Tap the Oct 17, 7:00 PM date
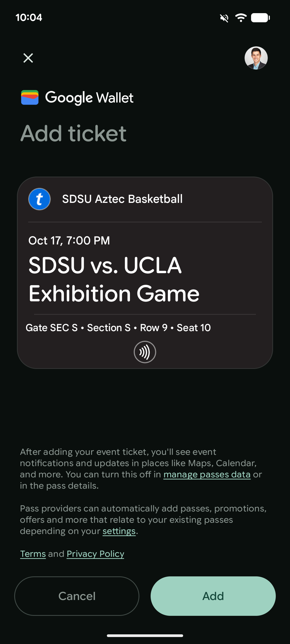 coord(69,240)
